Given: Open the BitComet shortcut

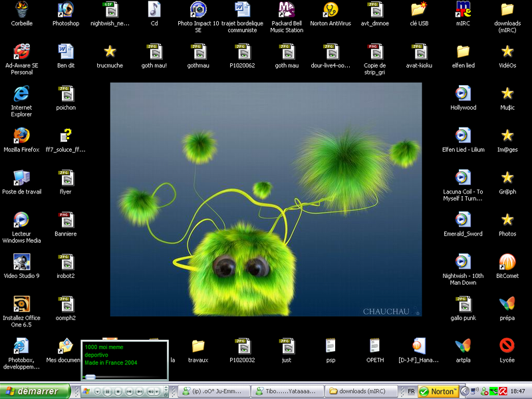Looking at the screenshot, I should [x=507, y=262].
